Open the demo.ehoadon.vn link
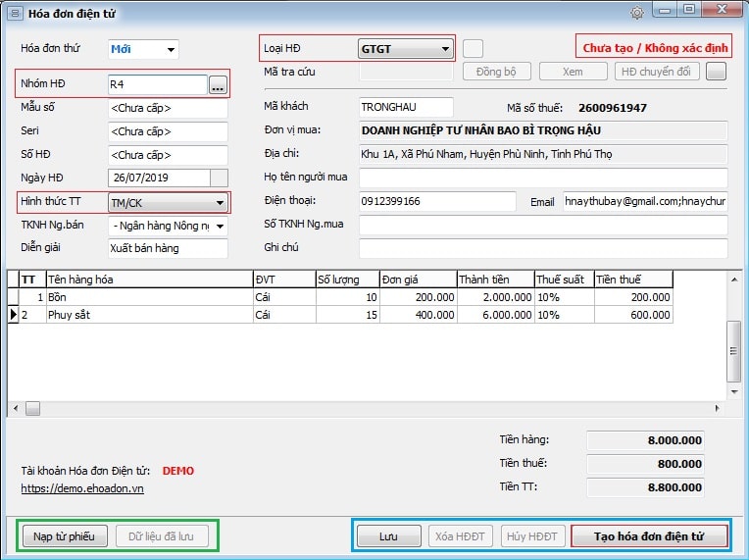The height and width of the screenshot is (560, 749). click(x=82, y=488)
